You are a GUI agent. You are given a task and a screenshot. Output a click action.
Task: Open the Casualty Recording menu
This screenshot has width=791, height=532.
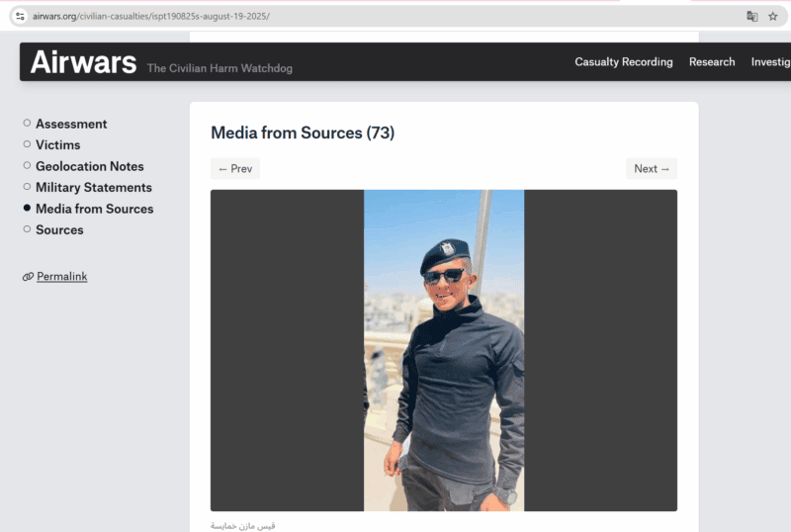tap(624, 61)
